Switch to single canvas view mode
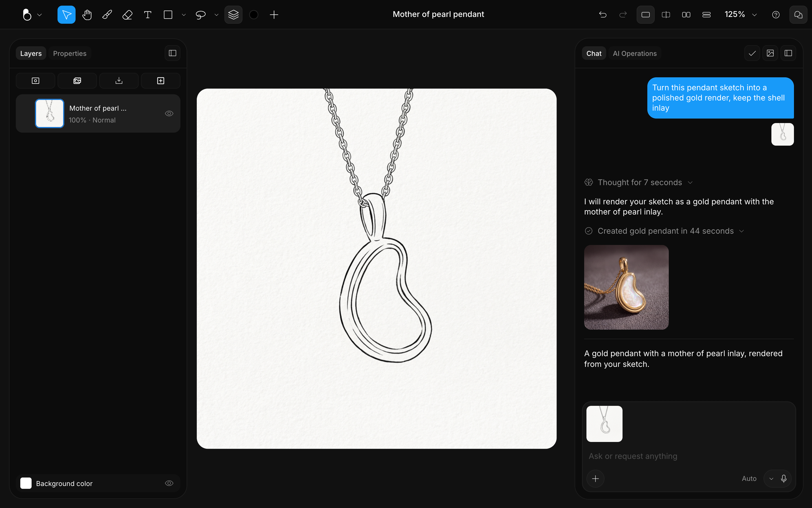The width and height of the screenshot is (812, 508). point(646,14)
